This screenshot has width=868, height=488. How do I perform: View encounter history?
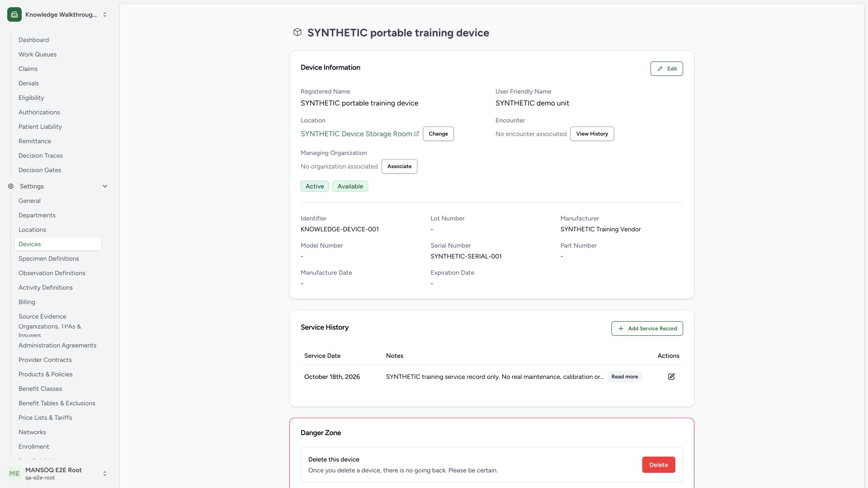[x=592, y=134]
